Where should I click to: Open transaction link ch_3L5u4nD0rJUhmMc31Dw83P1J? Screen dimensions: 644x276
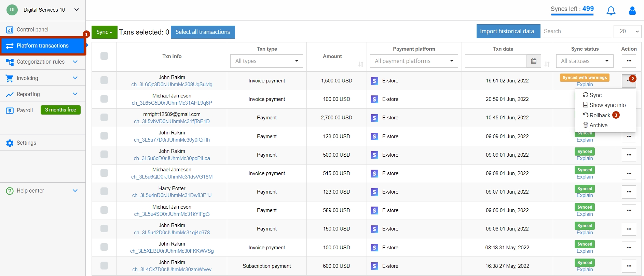(x=172, y=195)
